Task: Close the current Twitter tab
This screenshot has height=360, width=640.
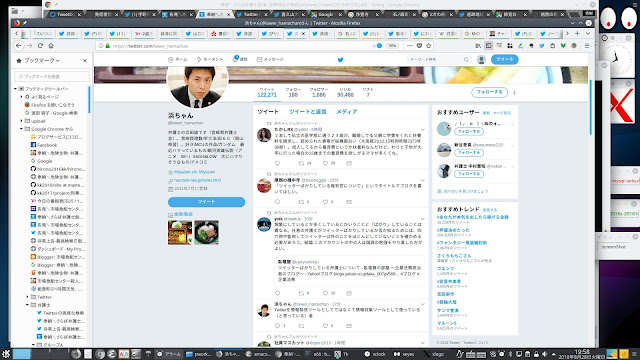Action: coord(303,34)
